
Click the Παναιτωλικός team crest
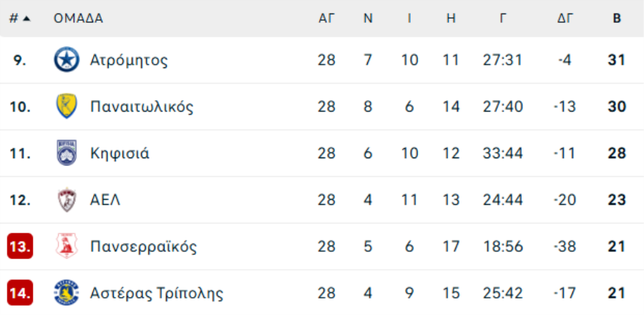click(67, 107)
